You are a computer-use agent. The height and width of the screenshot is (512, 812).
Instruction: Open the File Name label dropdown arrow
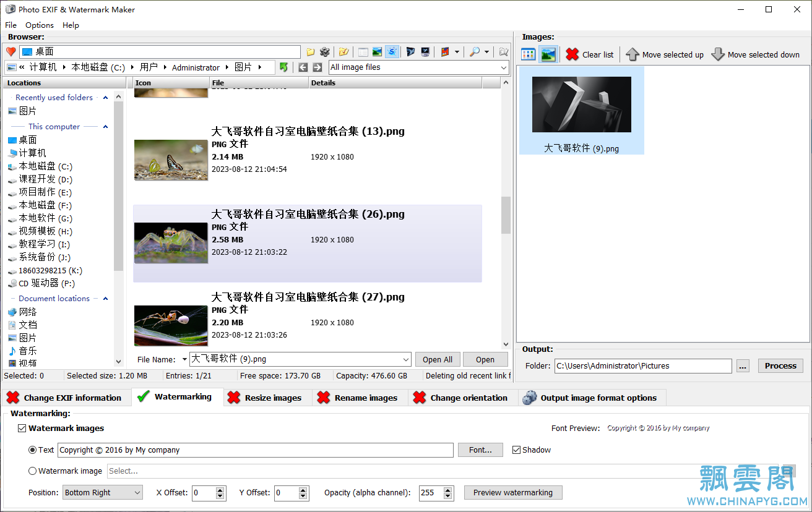pyautogui.click(x=184, y=359)
